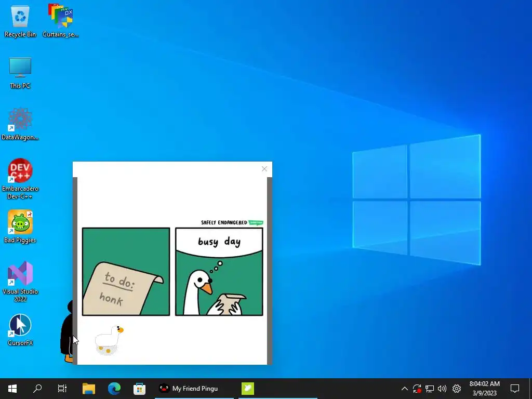Select the DataWagon shortcut icon
Viewport: 532px width, 399px height.
20,124
